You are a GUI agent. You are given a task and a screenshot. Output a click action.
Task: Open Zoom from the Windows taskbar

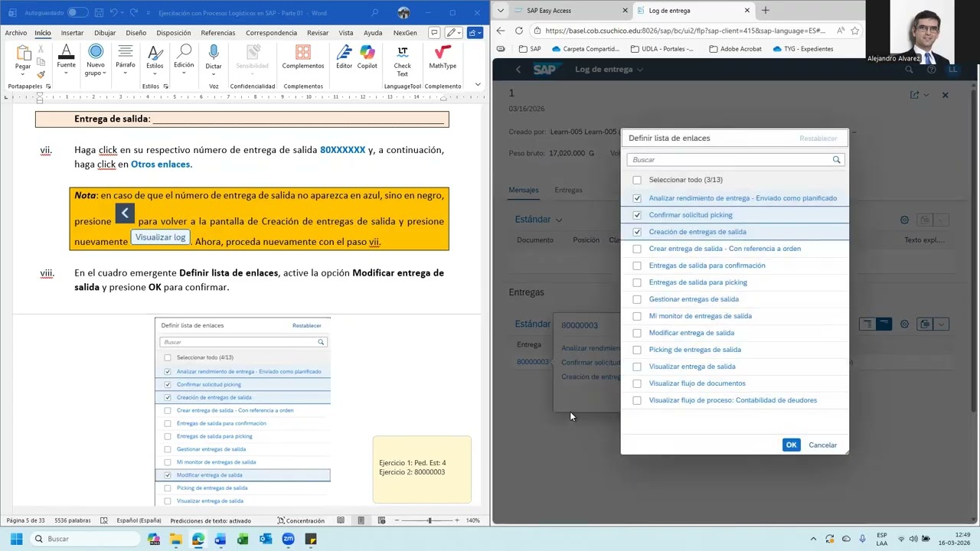(x=288, y=539)
